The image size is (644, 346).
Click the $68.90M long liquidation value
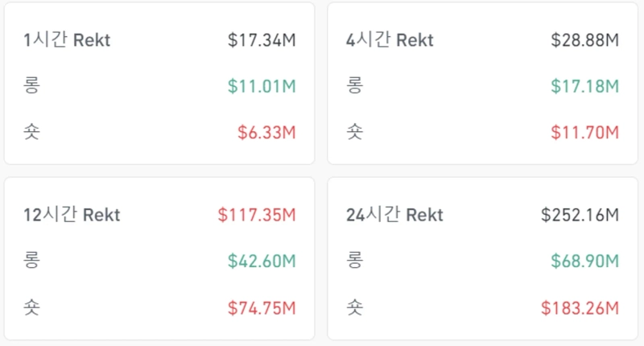pos(584,261)
